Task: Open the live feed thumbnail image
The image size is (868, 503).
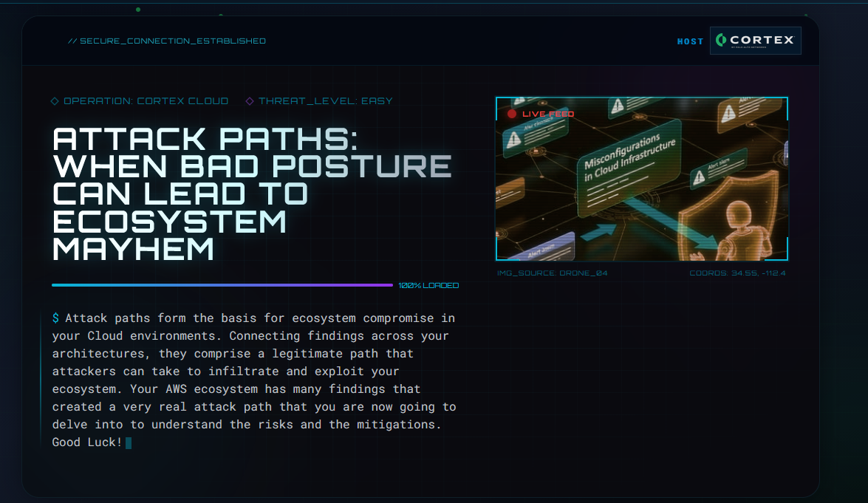Action: coord(642,179)
